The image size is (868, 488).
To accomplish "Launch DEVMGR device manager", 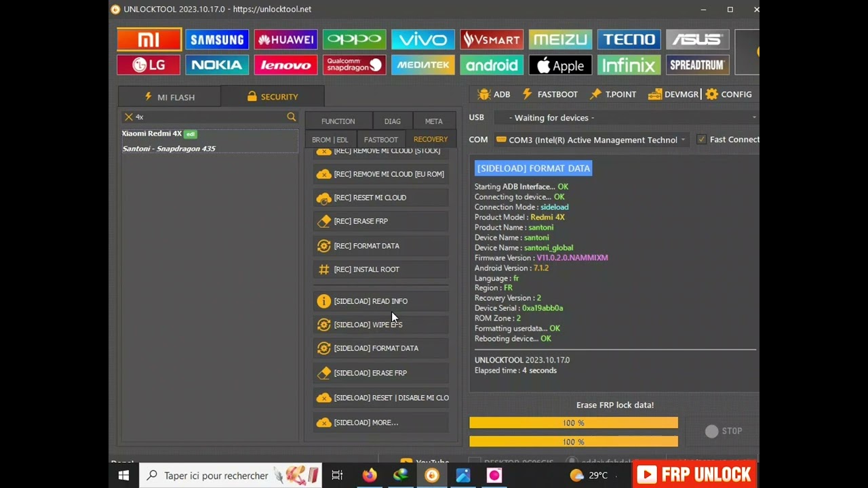I will tap(673, 94).
